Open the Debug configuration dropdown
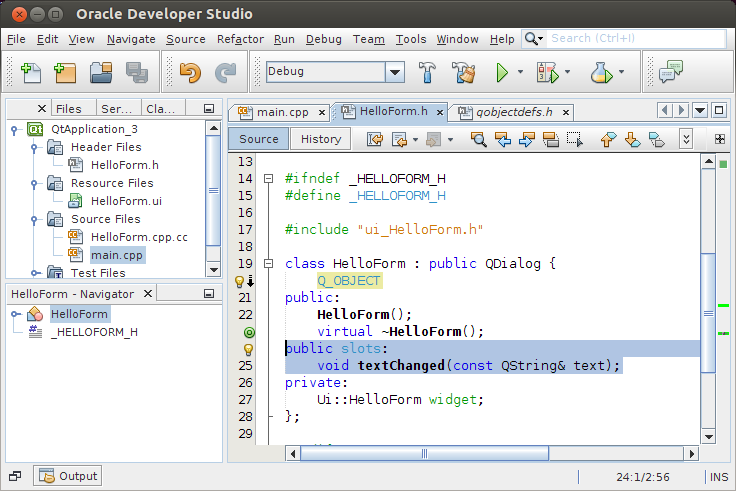 pyautogui.click(x=394, y=72)
